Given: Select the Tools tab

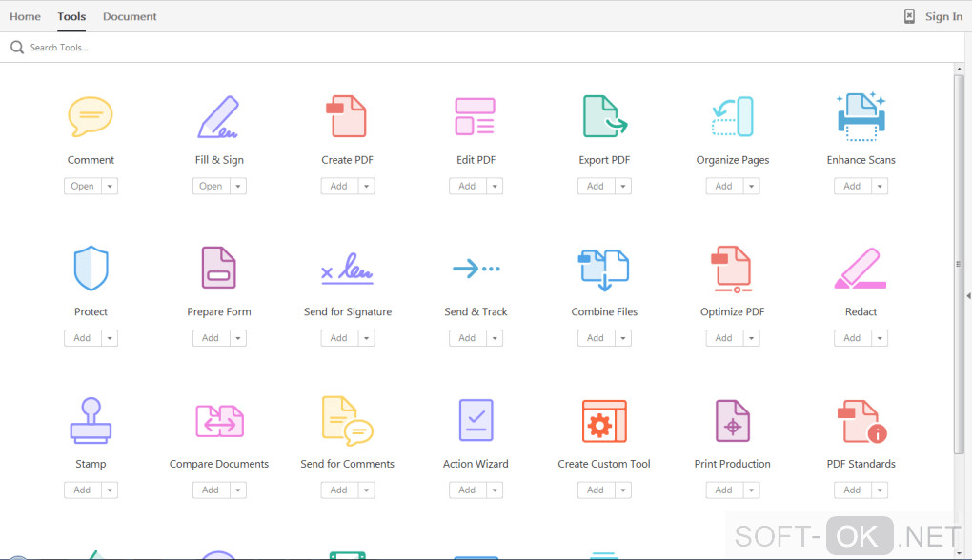Looking at the screenshot, I should (71, 17).
